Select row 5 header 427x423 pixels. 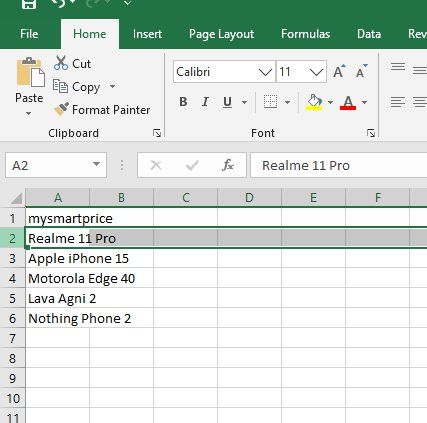(x=13, y=298)
